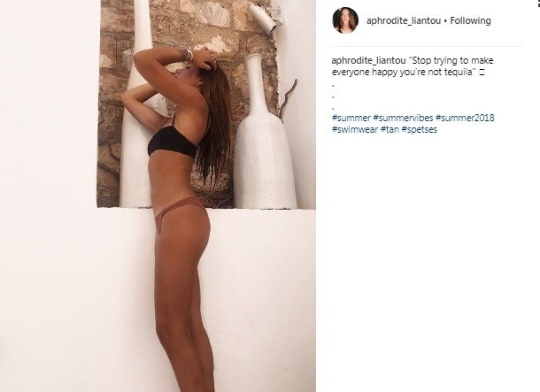Click the wall spotlight lamp in the photo
Image resolution: width=540 pixels, height=392 pixels.
point(266,17)
